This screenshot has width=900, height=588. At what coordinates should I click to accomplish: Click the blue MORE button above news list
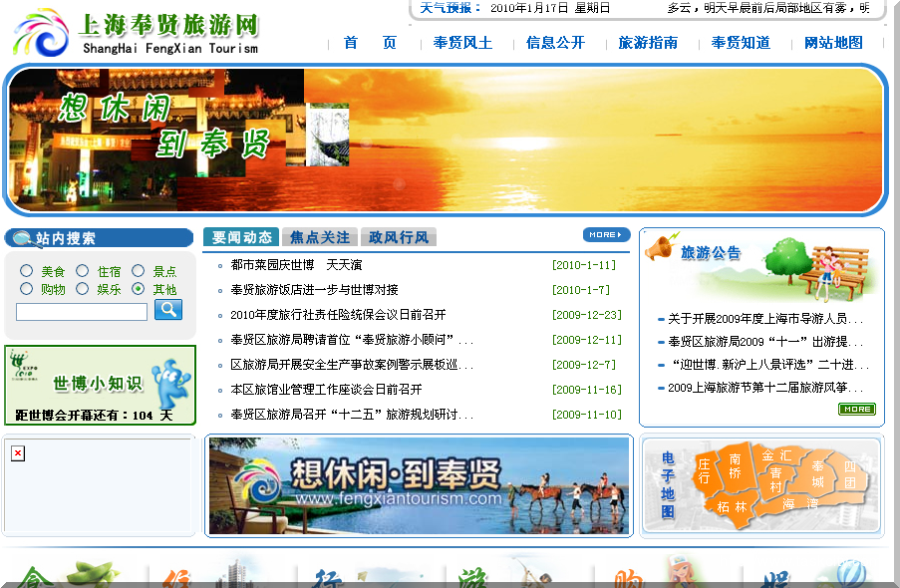coord(606,235)
